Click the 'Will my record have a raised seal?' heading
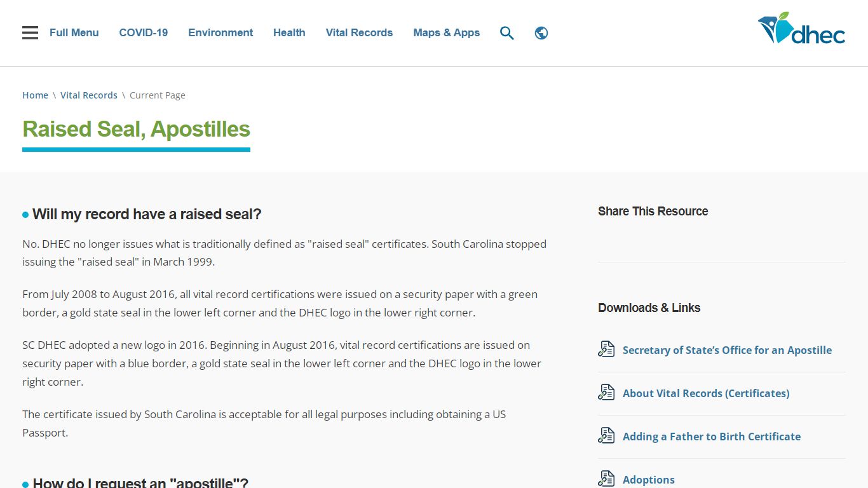This screenshot has width=868, height=488. tap(147, 214)
